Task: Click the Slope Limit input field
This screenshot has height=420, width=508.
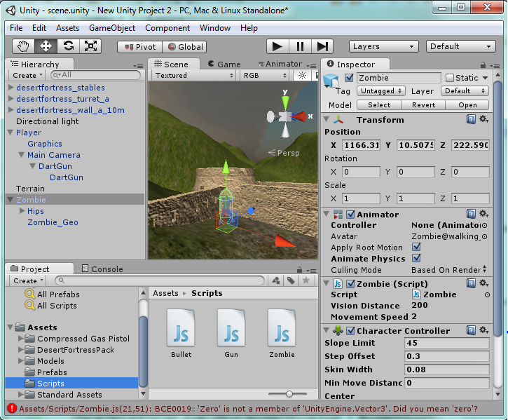Action: click(x=447, y=343)
